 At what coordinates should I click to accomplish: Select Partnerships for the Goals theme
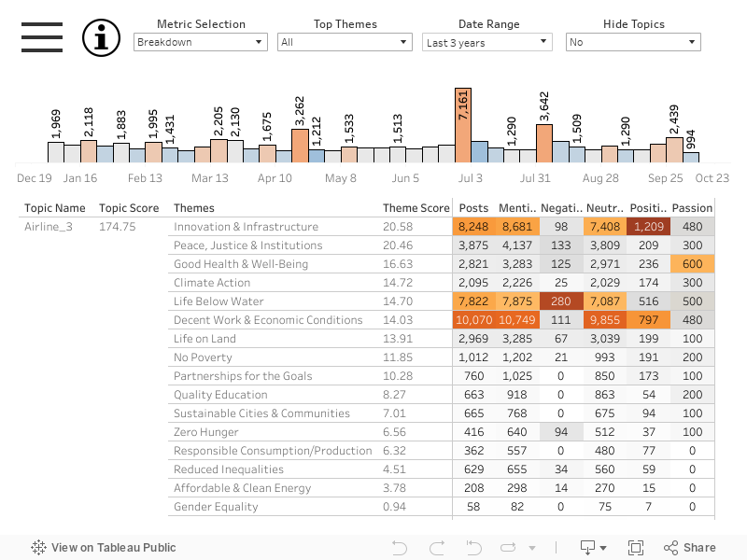(x=243, y=376)
